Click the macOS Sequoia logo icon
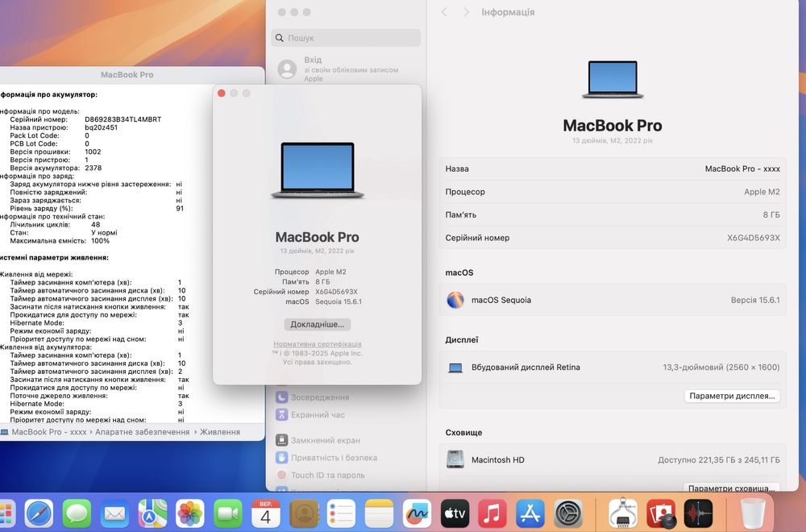Viewport: 806px width, 532px height. pyautogui.click(x=455, y=300)
